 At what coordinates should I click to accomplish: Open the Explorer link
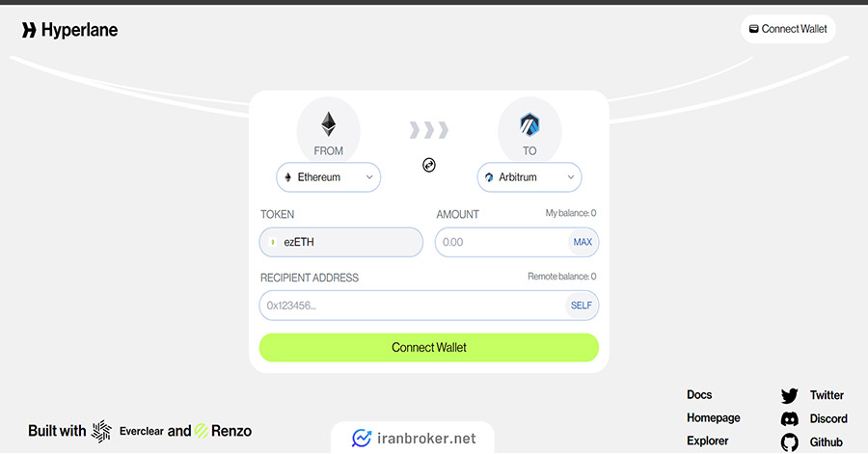click(x=708, y=441)
